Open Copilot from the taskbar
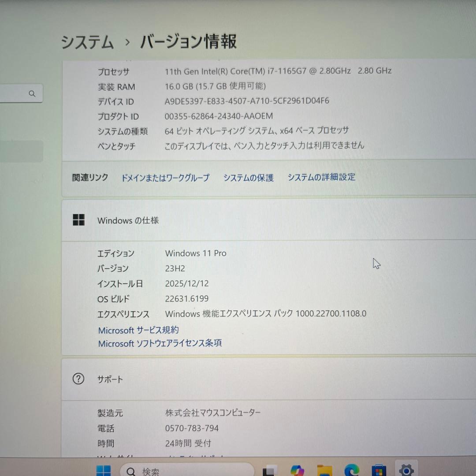476x476 pixels. 297,471
